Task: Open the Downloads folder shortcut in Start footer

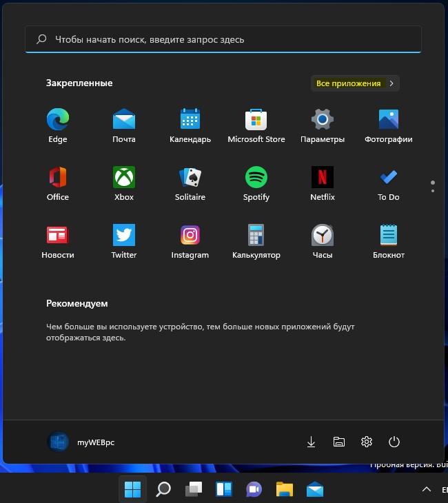Action: click(x=311, y=442)
